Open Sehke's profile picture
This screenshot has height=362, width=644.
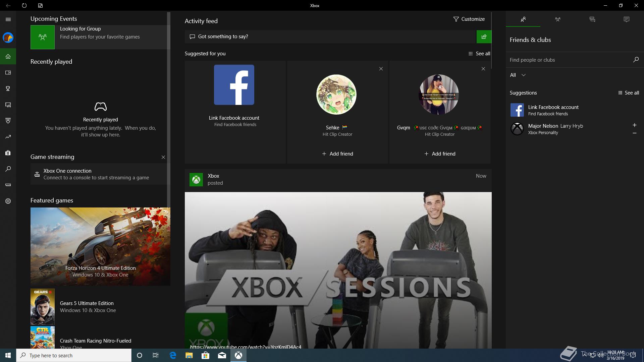336,95
